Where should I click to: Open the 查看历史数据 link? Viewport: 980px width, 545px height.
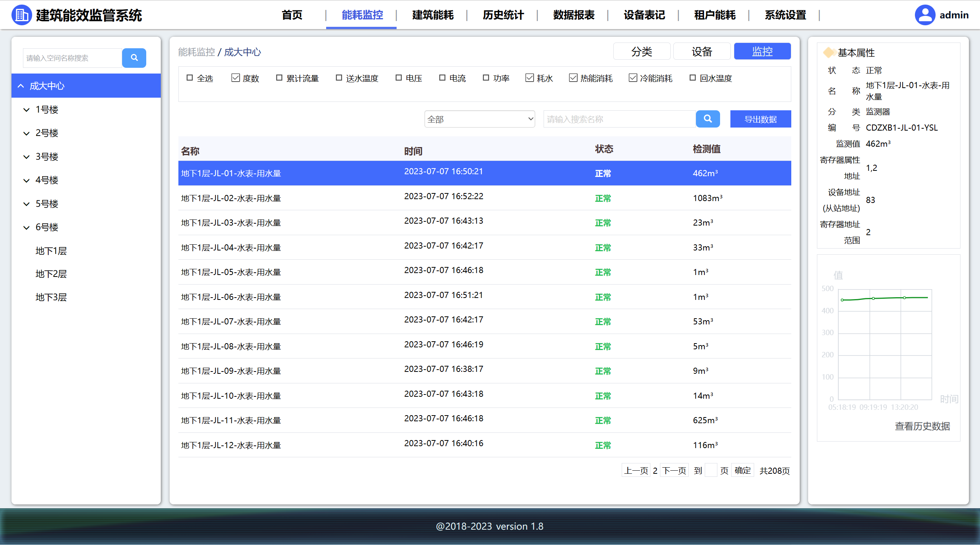click(x=922, y=426)
